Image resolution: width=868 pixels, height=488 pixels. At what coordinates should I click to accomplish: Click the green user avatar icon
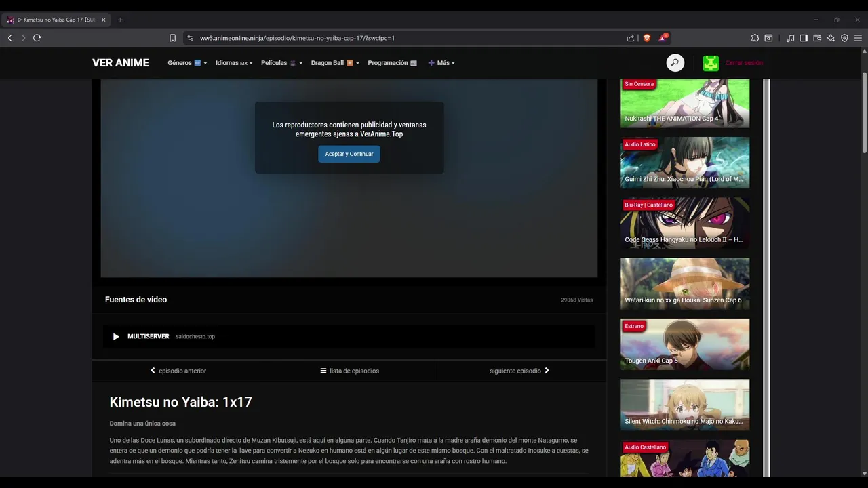711,63
